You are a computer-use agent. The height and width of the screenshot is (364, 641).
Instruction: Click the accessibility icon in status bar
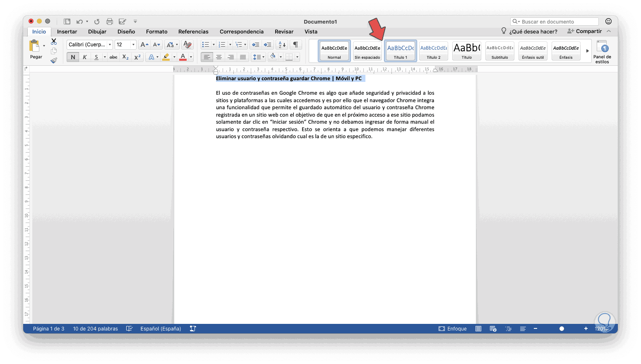pyautogui.click(x=193, y=329)
